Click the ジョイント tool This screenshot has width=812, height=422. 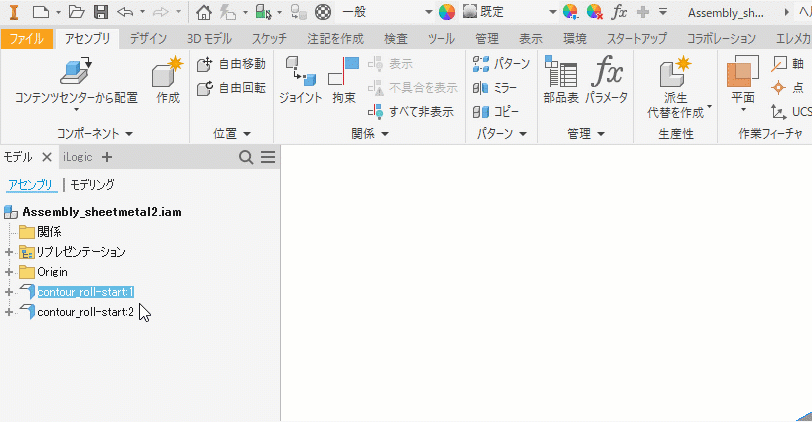(300, 80)
